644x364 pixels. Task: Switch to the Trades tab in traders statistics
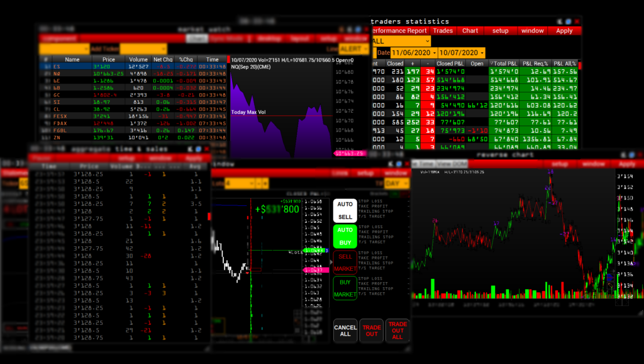point(443,30)
